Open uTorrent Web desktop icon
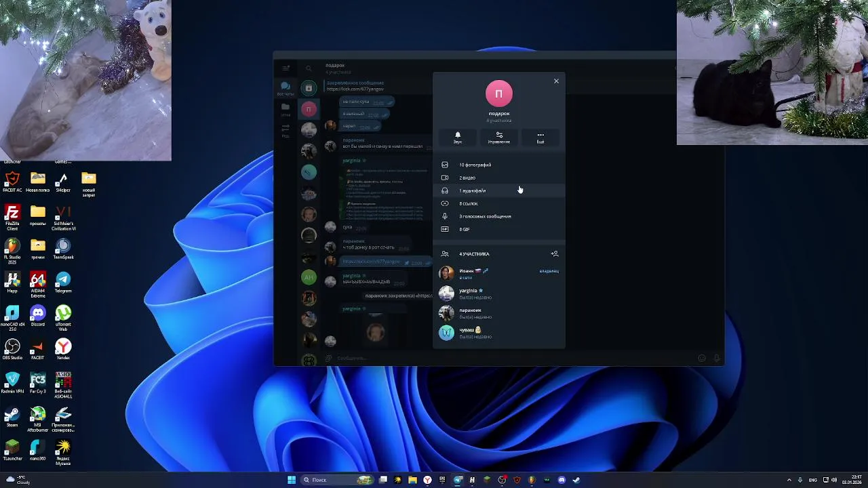The image size is (868, 488). tap(63, 319)
